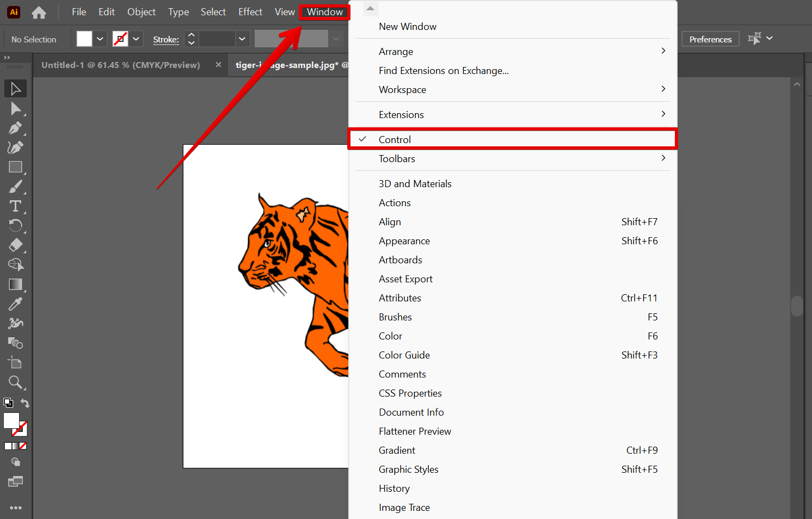Activate the Zoom tool
The image size is (812, 519).
15,382
